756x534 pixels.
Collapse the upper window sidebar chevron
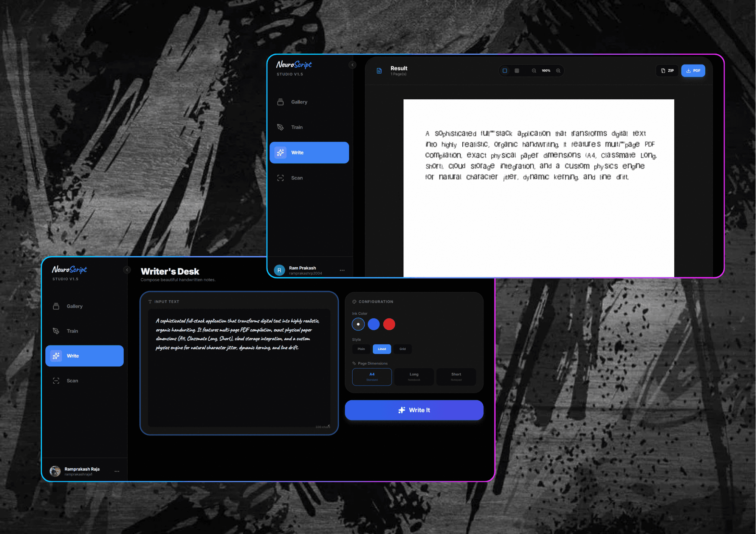[352, 65]
